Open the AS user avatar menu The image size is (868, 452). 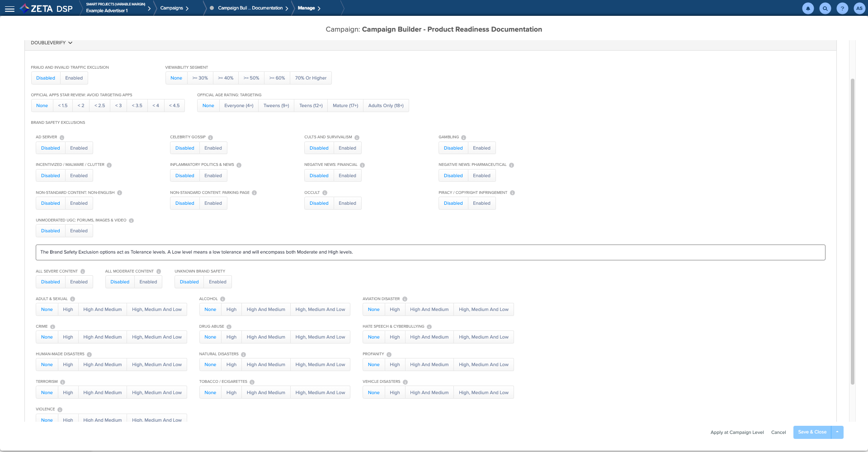pyautogui.click(x=859, y=9)
